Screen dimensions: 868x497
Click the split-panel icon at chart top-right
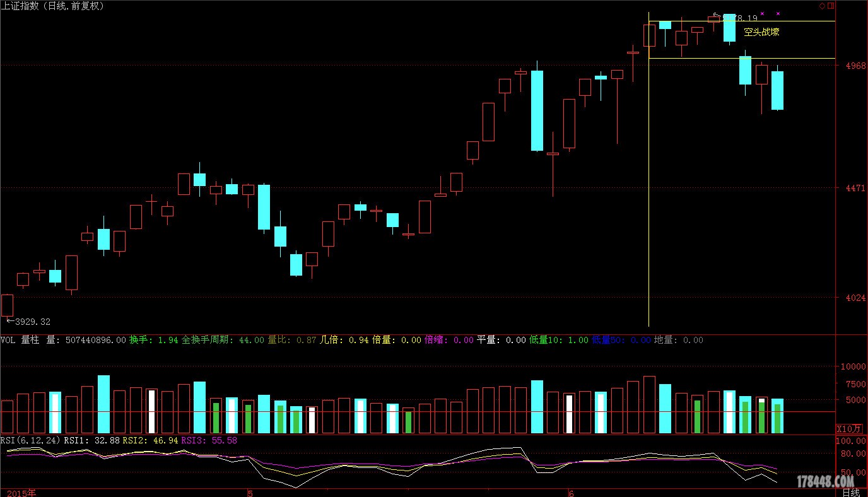(831, 6)
